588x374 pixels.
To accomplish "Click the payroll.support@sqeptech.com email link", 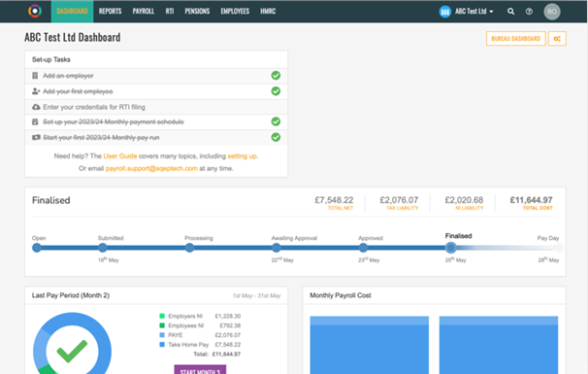I will (x=151, y=168).
